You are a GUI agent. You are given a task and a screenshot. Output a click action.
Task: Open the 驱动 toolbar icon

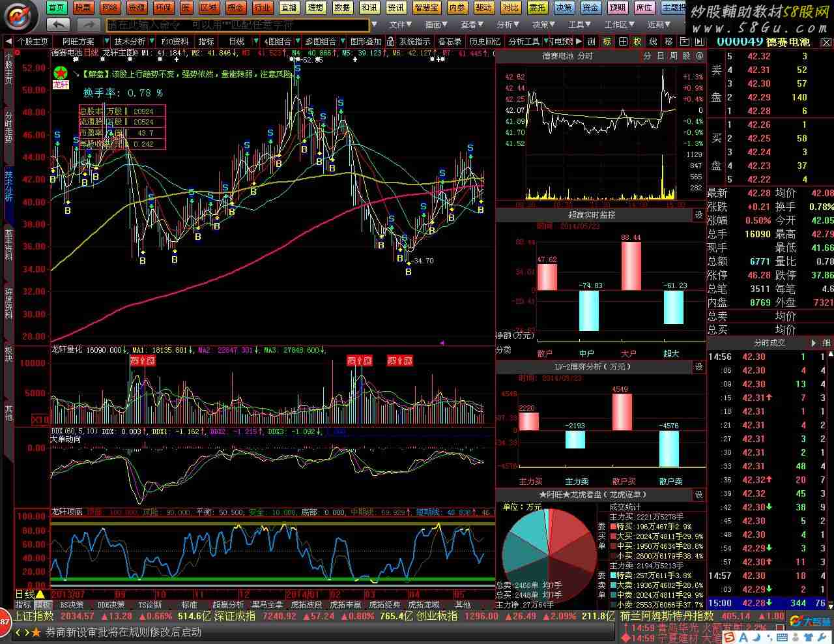pos(484,8)
